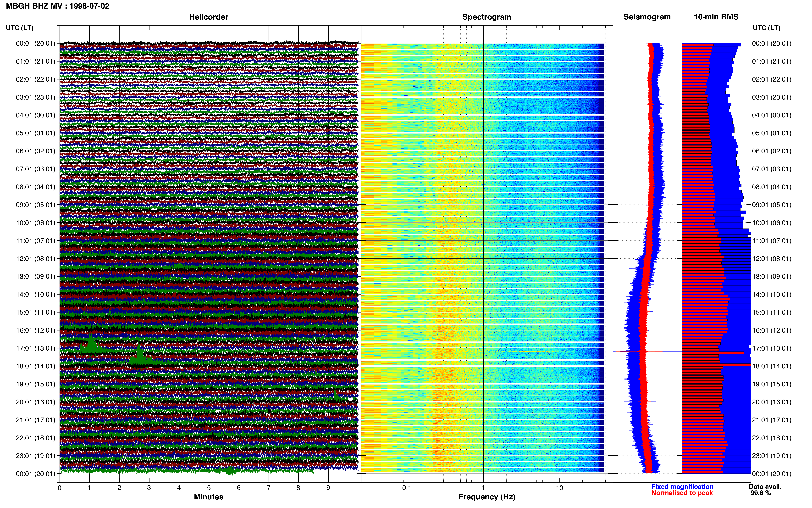Select the 03:01 (23:01) time label beside the Helicorder

point(36,97)
